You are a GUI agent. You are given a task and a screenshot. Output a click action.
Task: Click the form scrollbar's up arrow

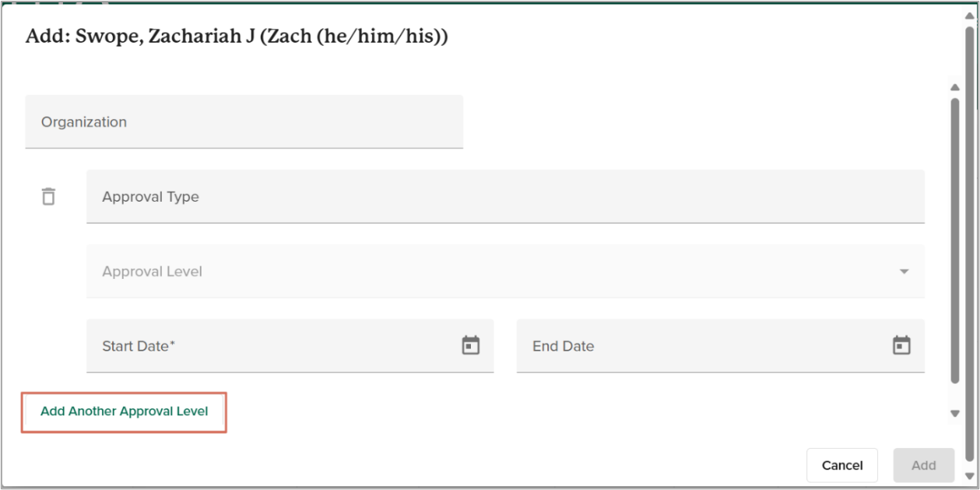tap(955, 87)
